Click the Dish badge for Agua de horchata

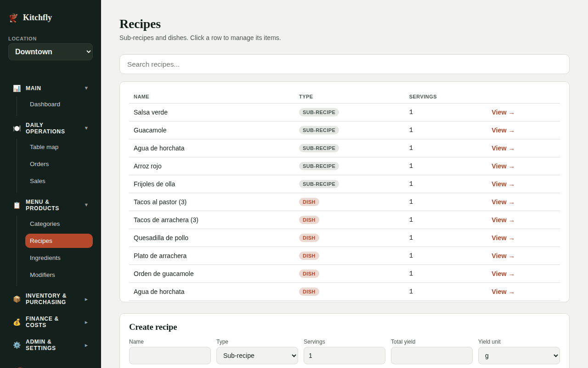tap(309, 292)
